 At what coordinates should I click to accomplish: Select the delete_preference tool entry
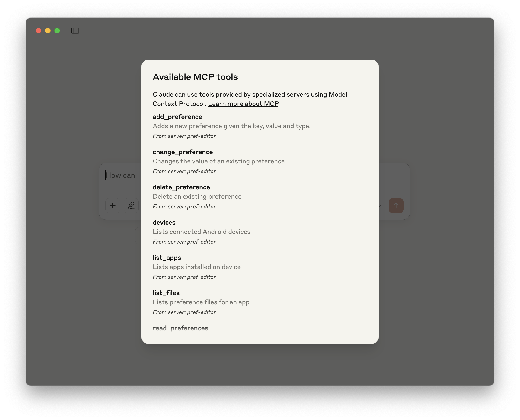coord(181,187)
